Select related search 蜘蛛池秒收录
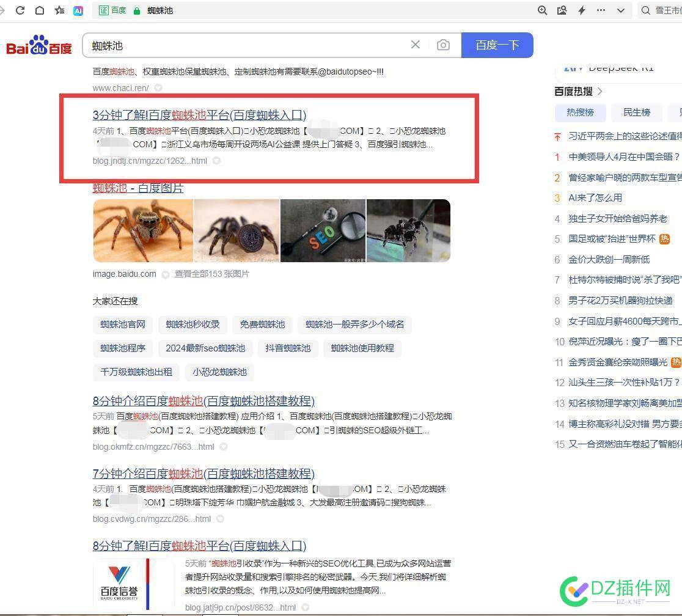The width and height of the screenshot is (682, 616). point(193,324)
